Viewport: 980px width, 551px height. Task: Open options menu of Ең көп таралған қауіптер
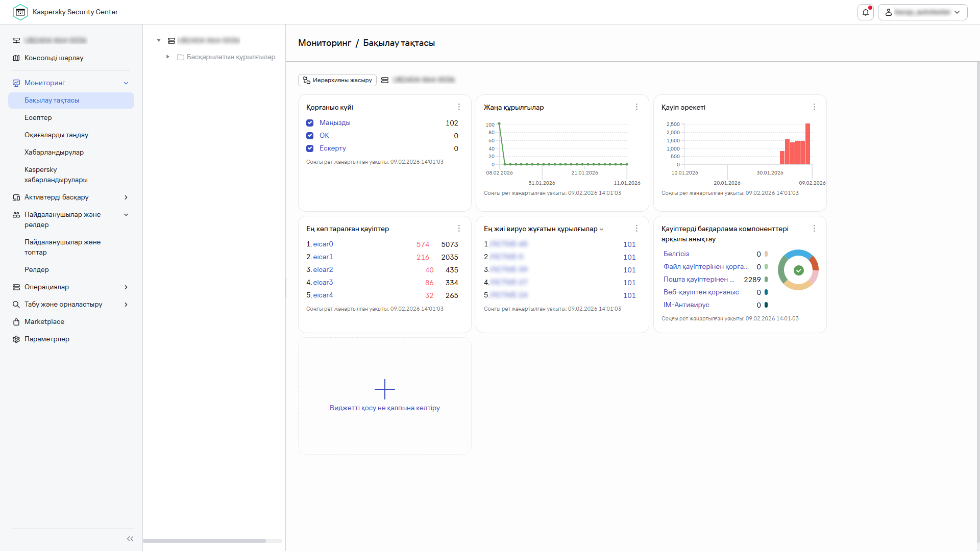tap(459, 229)
